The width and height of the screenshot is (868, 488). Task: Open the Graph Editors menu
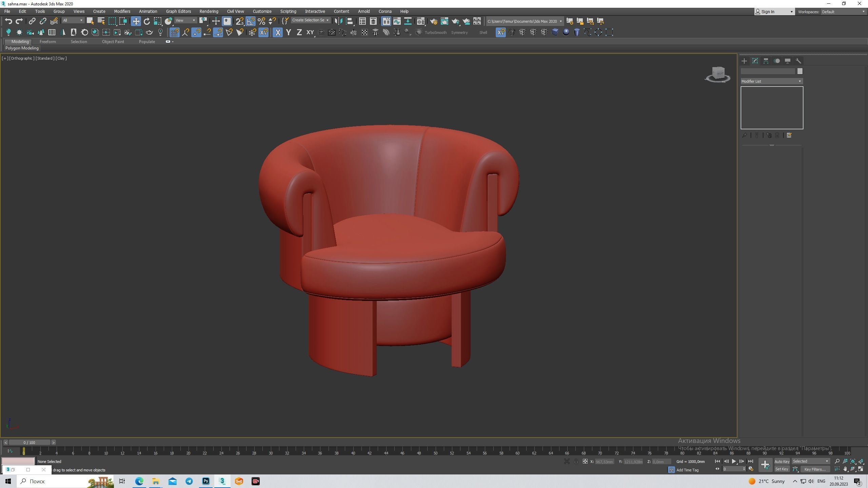click(178, 12)
